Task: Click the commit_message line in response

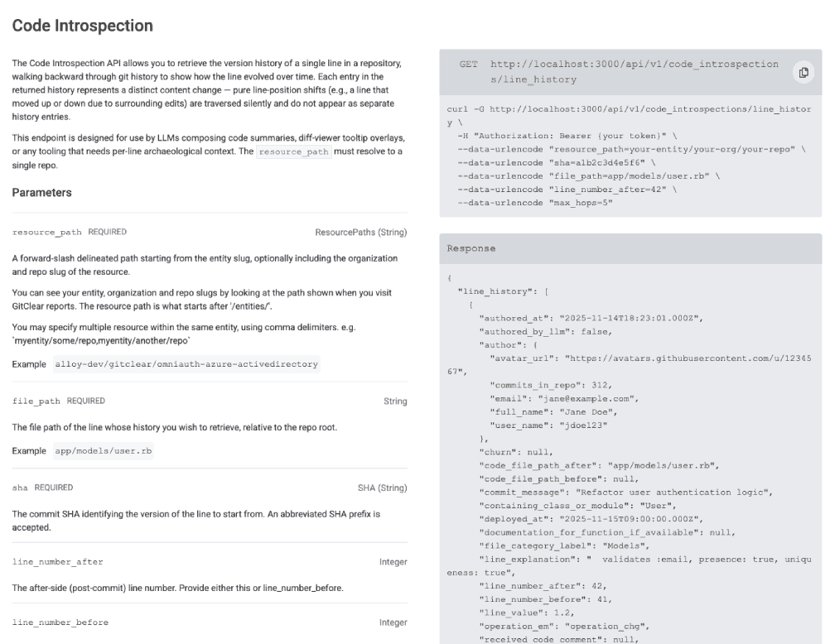Action: pos(625,493)
